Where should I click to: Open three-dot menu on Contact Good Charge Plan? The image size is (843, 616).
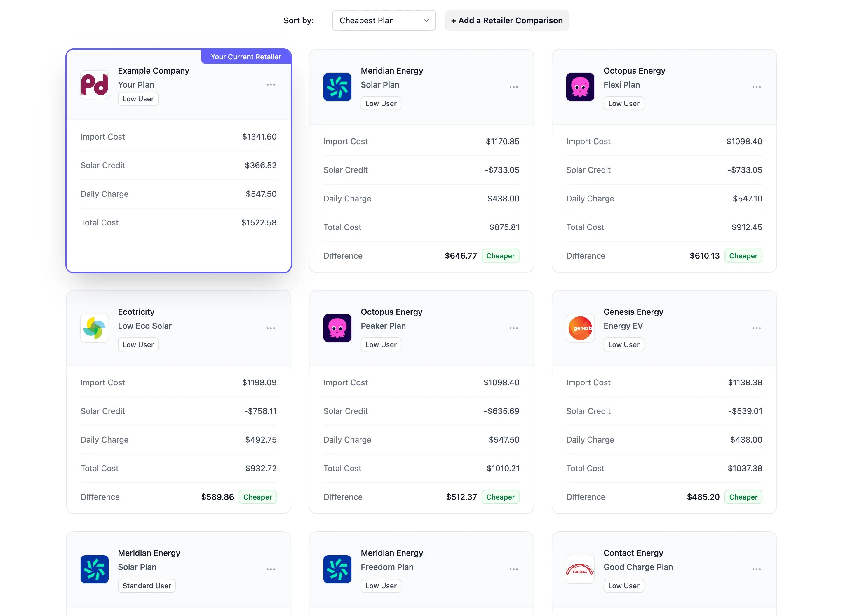click(756, 569)
